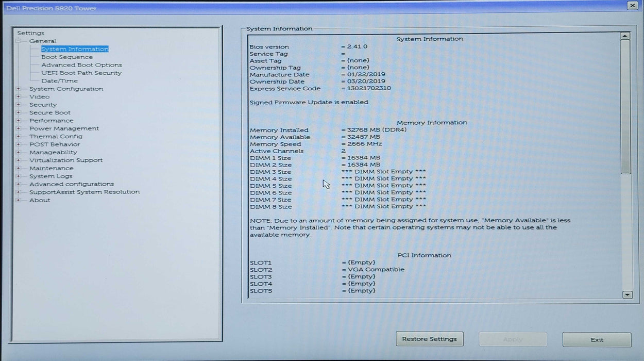Select the Security category label
The image size is (644, 361).
point(43,105)
